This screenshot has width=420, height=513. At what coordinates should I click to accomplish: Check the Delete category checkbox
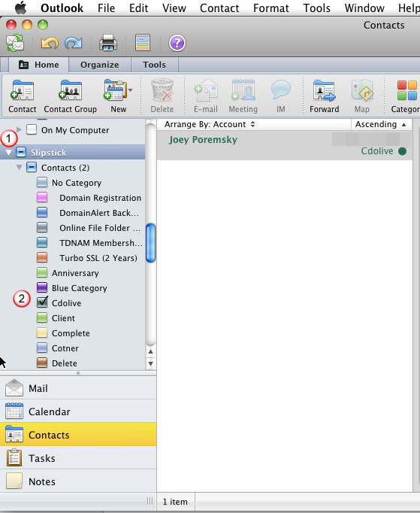pyautogui.click(x=42, y=363)
